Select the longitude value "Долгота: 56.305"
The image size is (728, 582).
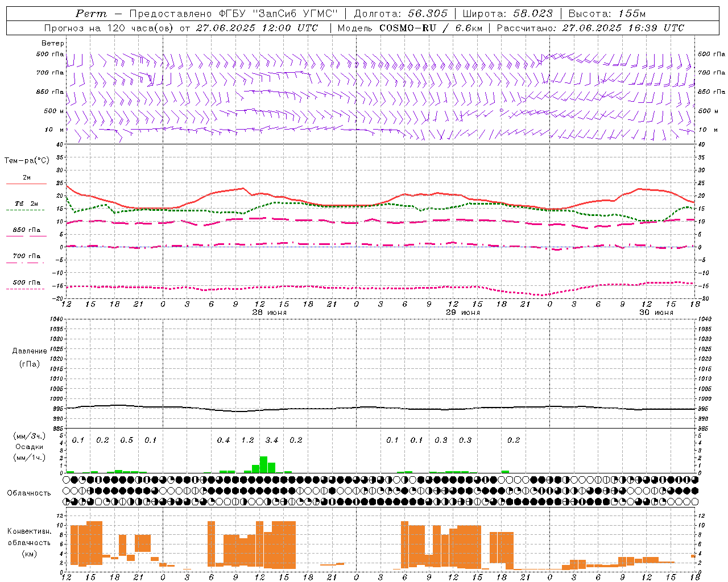tap(401, 14)
